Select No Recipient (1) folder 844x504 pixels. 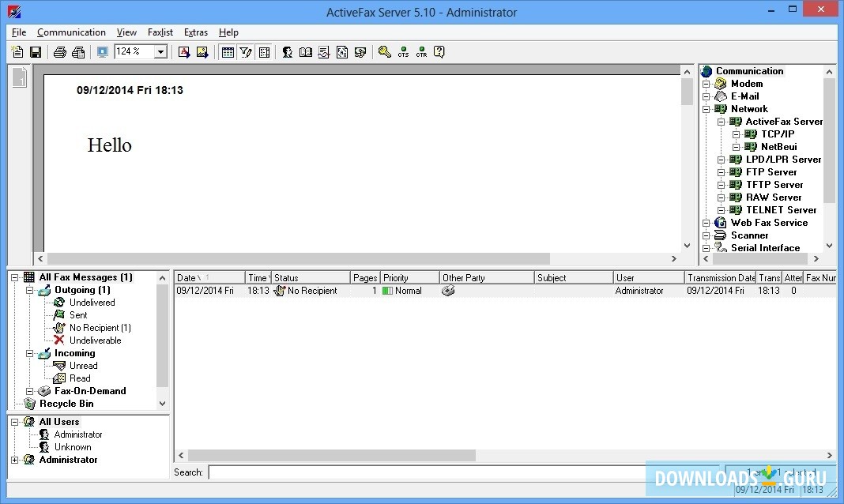(100, 328)
